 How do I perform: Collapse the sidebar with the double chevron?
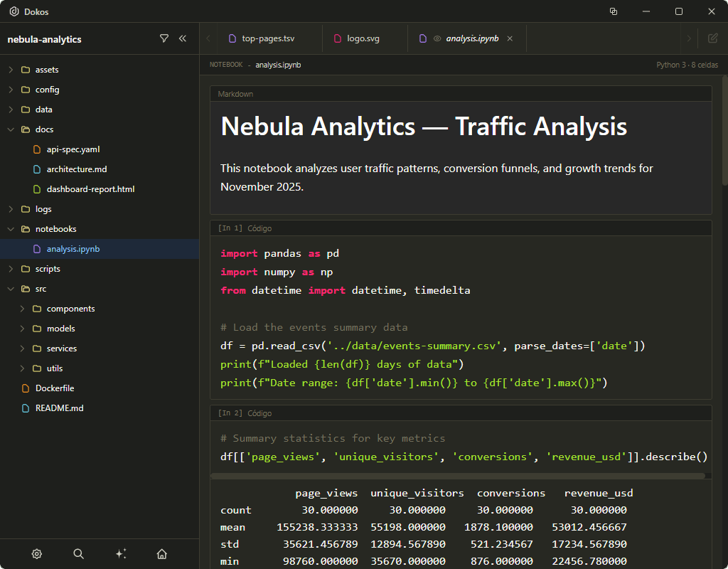tap(183, 39)
